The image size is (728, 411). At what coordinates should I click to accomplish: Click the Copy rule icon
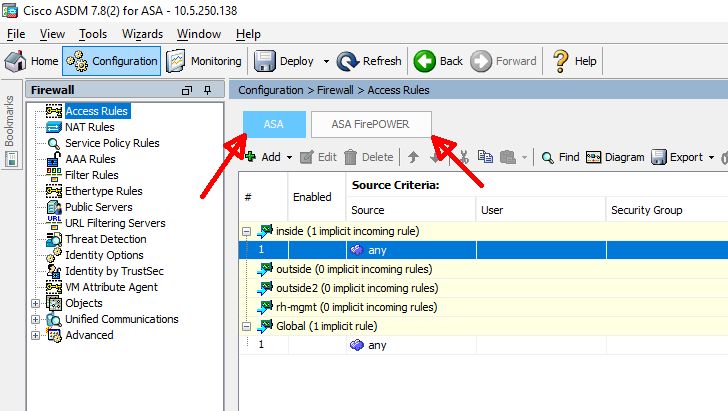[x=485, y=157]
